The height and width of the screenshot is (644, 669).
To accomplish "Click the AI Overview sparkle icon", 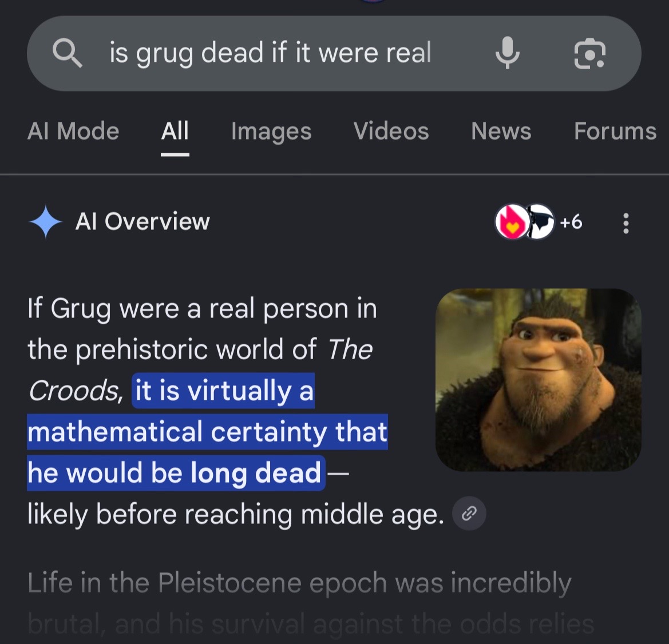I will click(46, 222).
